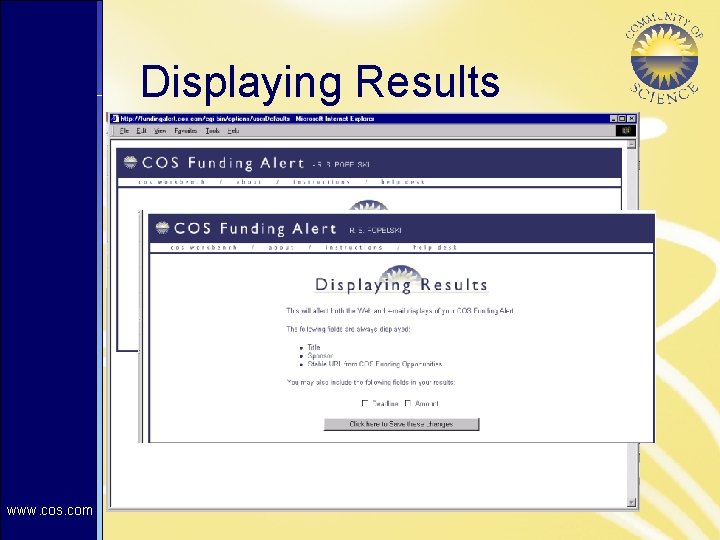Click cos workbench link in the back window
This screenshot has height=540, width=720.
click(x=172, y=182)
